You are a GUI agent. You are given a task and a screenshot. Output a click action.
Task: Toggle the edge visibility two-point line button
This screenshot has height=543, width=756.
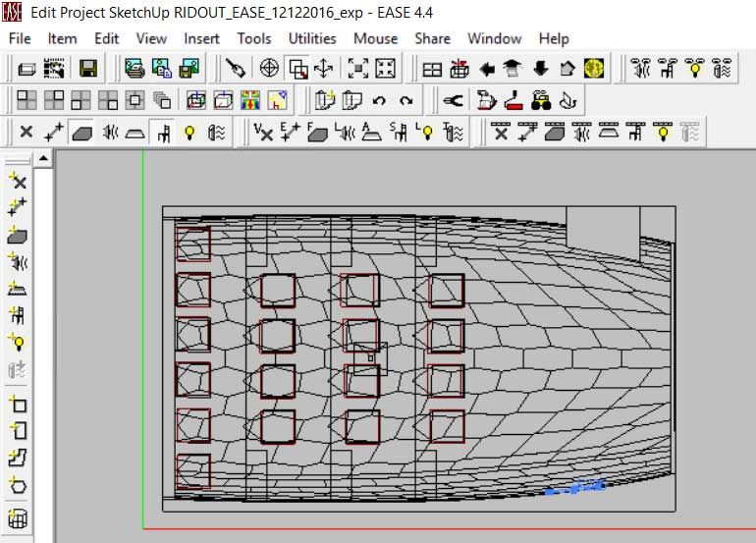click(x=54, y=133)
